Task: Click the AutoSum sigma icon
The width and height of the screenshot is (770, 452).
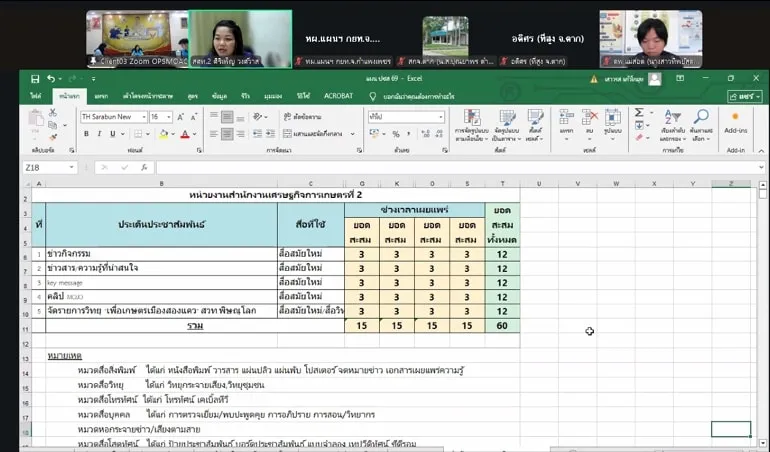Action: (x=639, y=112)
